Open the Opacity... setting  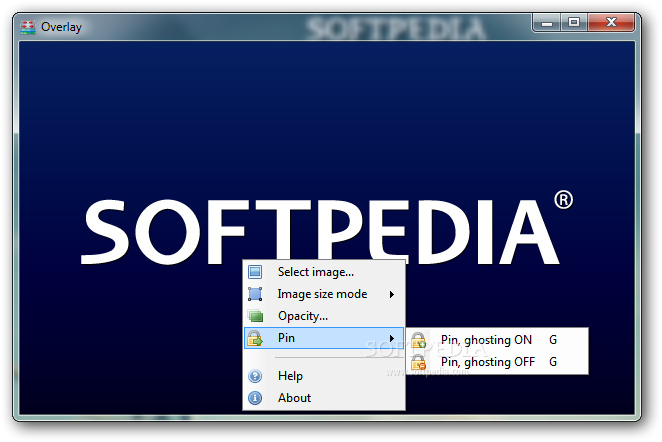[x=324, y=316]
